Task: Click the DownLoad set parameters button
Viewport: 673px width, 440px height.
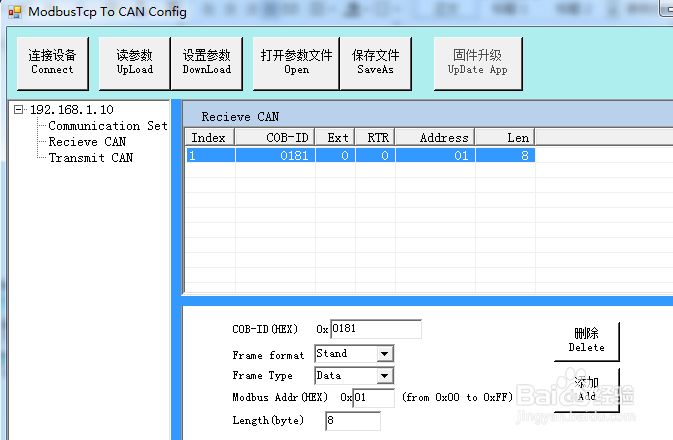Action: (207, 63)
